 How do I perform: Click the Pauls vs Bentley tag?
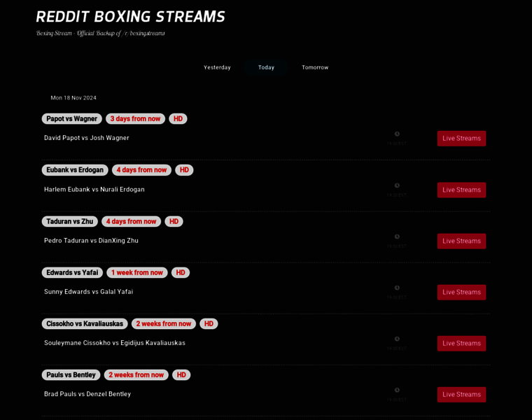point(71,375)
